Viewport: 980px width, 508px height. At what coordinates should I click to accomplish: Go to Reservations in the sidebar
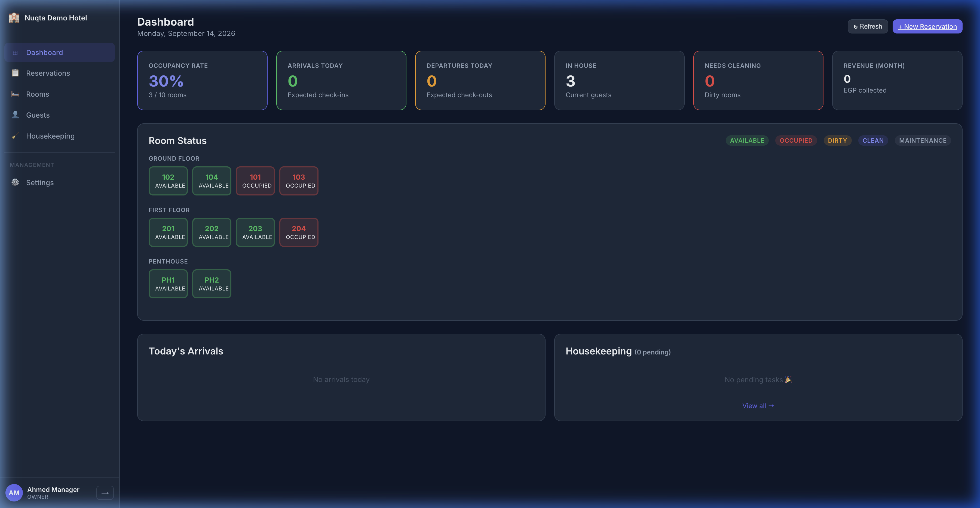tap(60, 73)
